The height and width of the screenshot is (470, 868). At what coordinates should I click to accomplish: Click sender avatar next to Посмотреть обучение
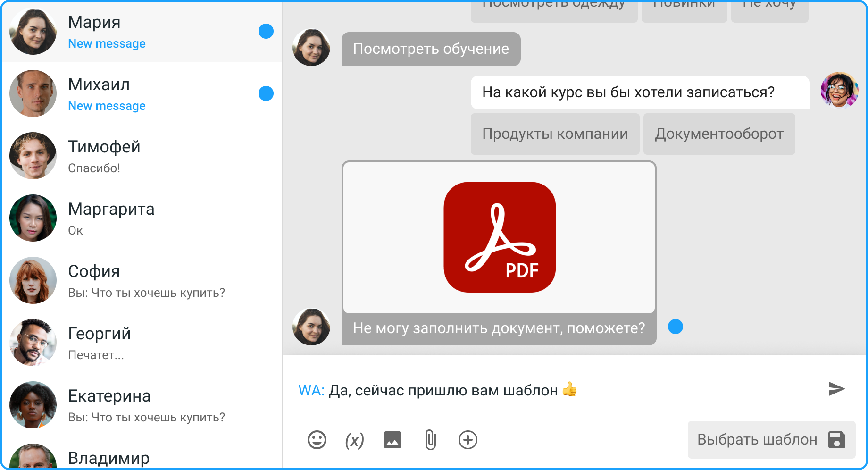(x=311, y=47)
